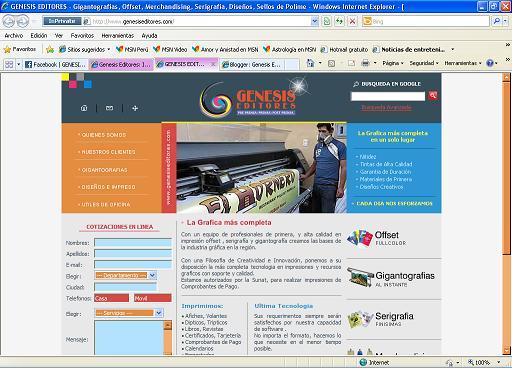Click the RSS feeds icon in command bar
The height and width of the screenshot is (368, 512).
tap(331, 63)
